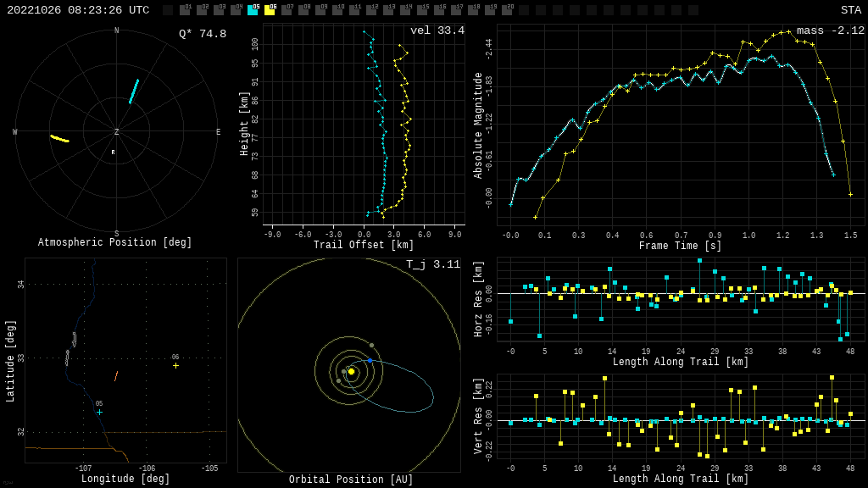
Task: Click the cyan station 05 indicator square
Action: [253, 10]
